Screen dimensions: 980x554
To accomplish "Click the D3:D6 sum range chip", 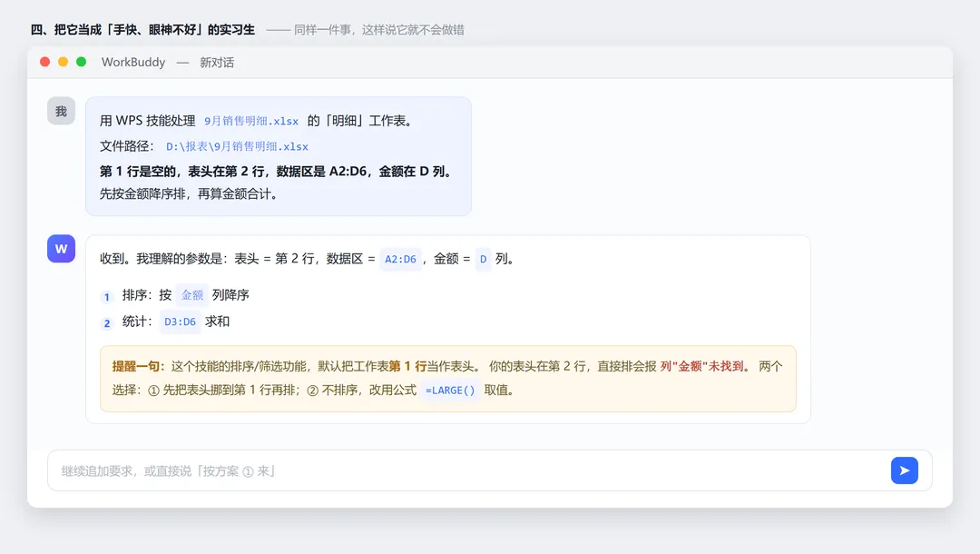I will click(180, 322).
